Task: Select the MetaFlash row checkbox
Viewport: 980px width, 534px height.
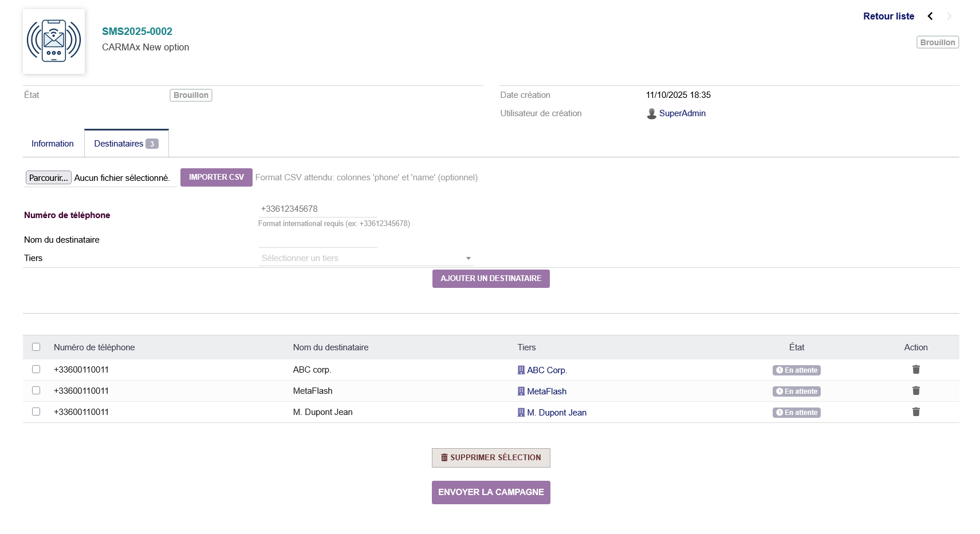Action: coord(36,390)
